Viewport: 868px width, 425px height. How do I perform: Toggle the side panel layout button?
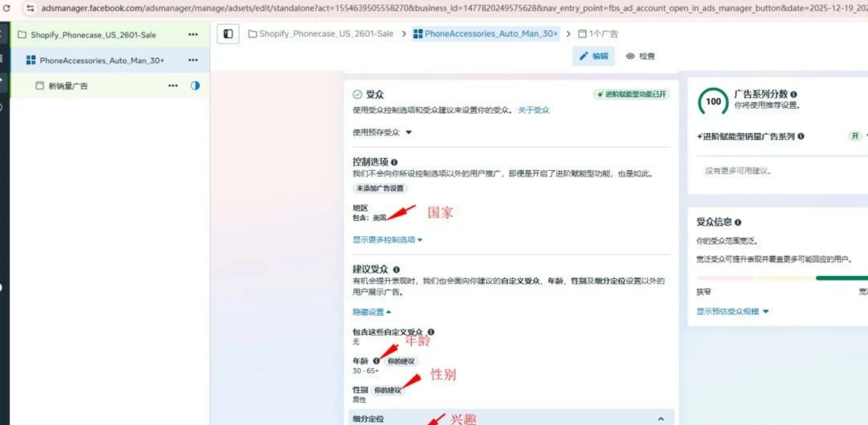[x=228, y=34]
